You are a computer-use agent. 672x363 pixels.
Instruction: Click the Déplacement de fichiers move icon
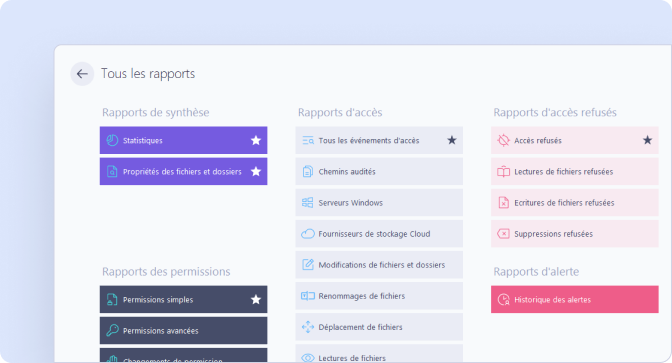pyautogui.click(x=308, y=327)
